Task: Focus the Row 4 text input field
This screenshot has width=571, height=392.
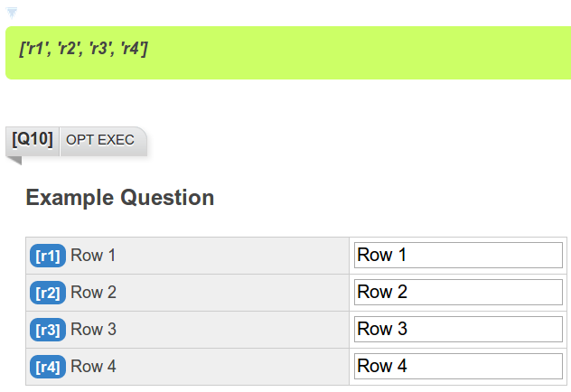Action: pos(458,366)
